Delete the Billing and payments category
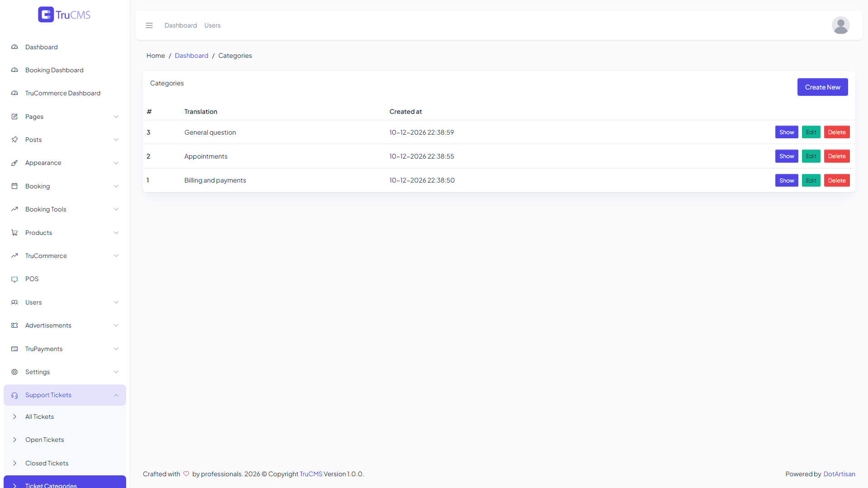This screenshot has height=488, width=868. coord(837,180)
